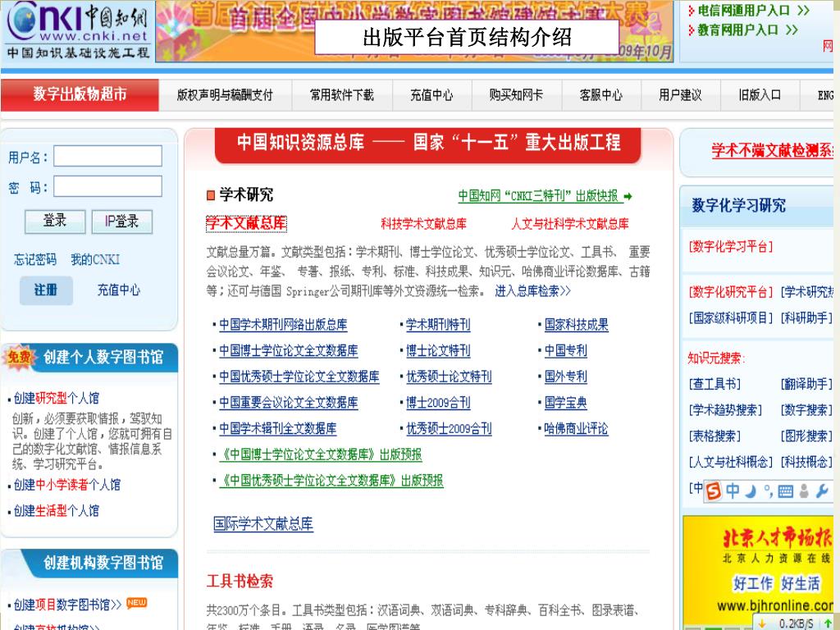840x630 pixels.
Task: Open [数字化学习平台] link
Action: [731, 247]
